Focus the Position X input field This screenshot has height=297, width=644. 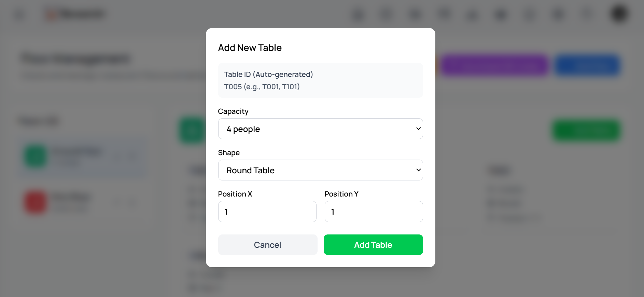pos(267,212)
